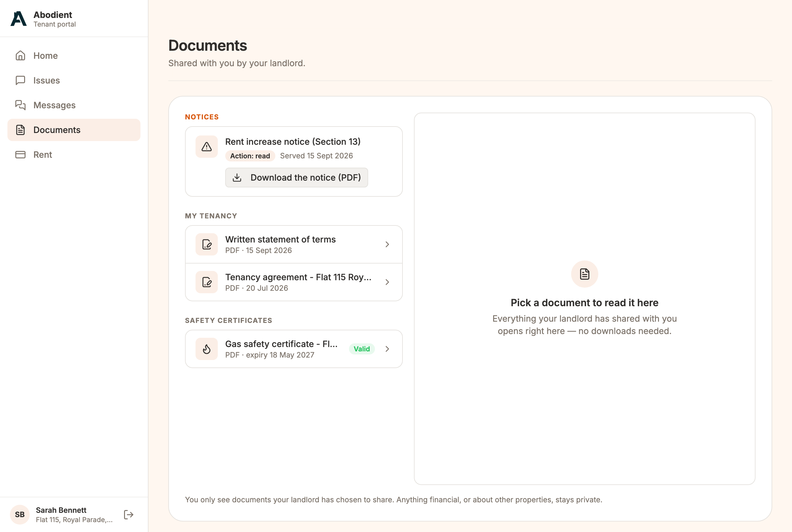Viewport: 792px width, 532px height.
Task: Open the Rent page
Action: 74,155
